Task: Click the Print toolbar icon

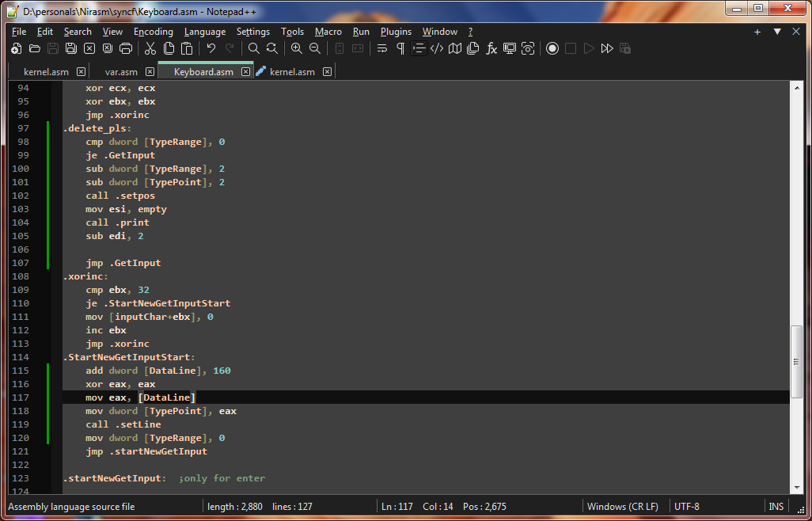Action: [x=126, y=48]
